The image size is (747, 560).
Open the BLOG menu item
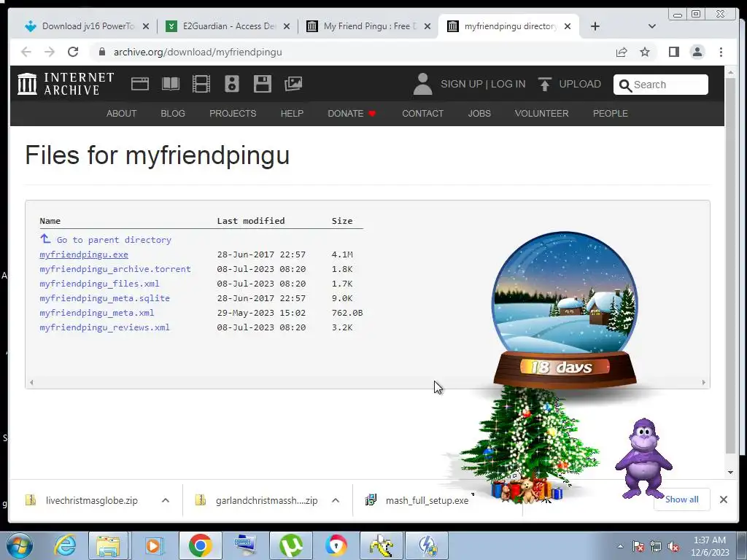click(173, 113)
